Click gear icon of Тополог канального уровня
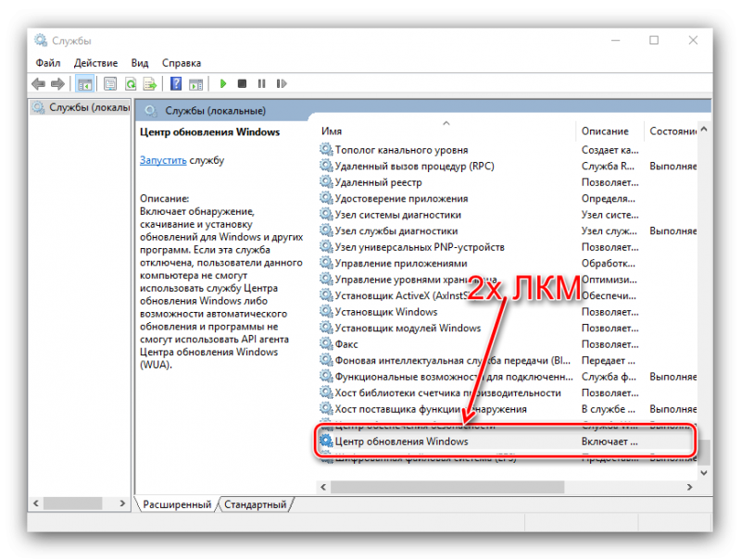Viewport: 741px width, 560px height. [326, 149]
